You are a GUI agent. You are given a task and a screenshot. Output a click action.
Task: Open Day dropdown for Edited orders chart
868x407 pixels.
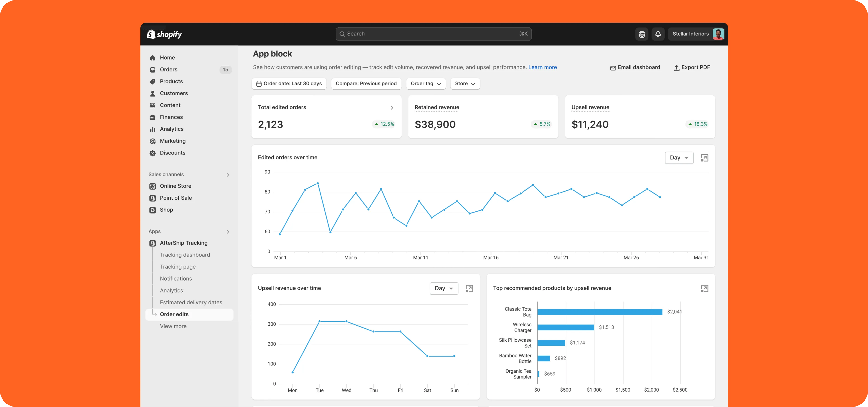pos(679,158)
